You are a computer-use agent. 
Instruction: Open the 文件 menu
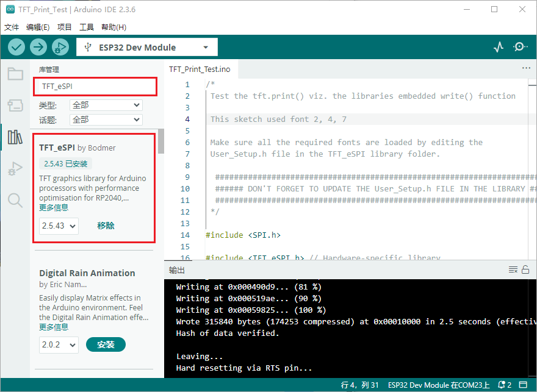tap(12, 27)
